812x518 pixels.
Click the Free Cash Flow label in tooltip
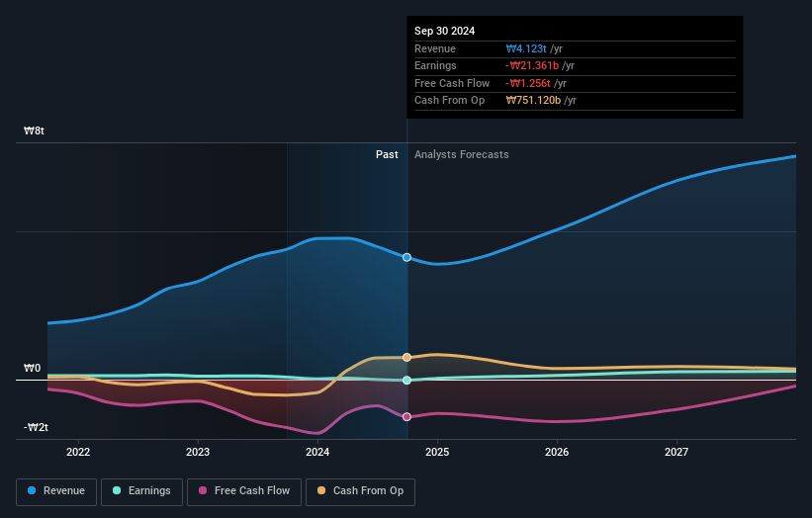coord(452,83)
